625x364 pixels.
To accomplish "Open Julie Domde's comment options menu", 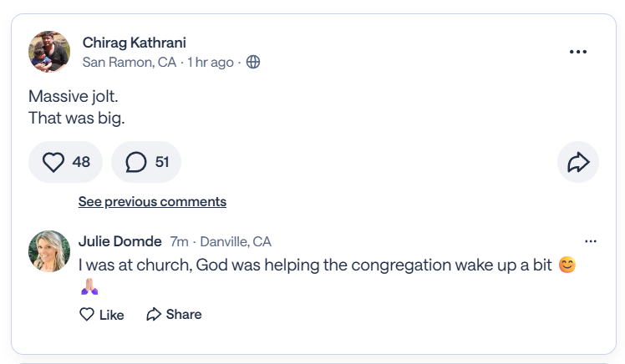I will [x=591, y=241].
